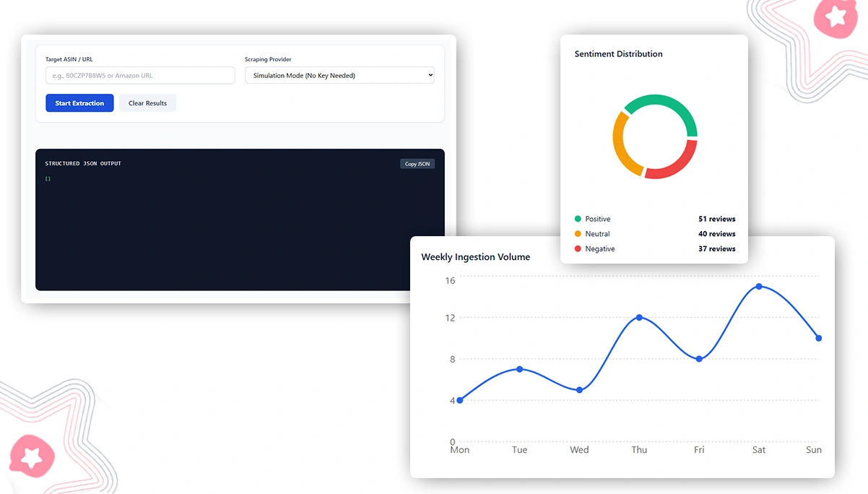
Task: Select Simulation Mode from the provider selector
Action: tap(339, 74)
